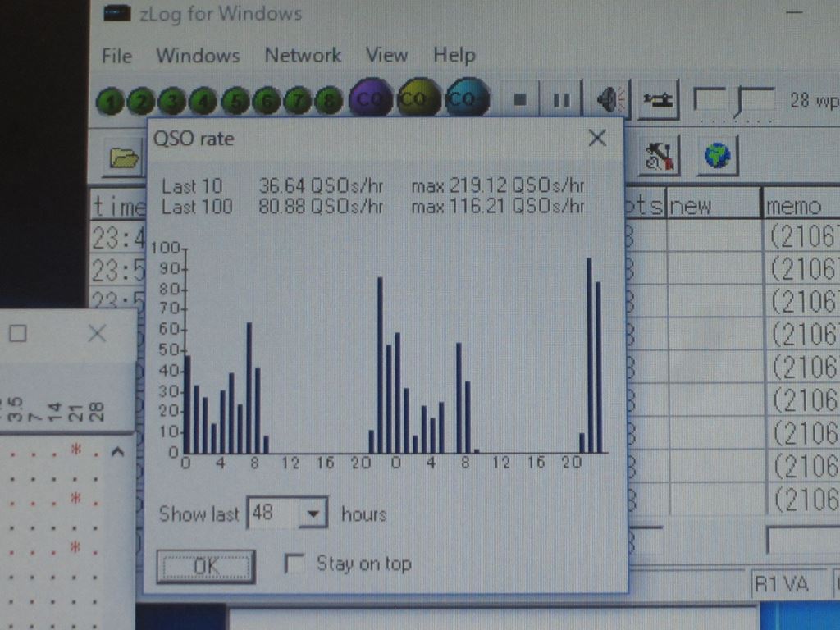This screenshot has height=630, width=840.
Task: Click OK in QSO rate dialog
Action: coord(206,566)
